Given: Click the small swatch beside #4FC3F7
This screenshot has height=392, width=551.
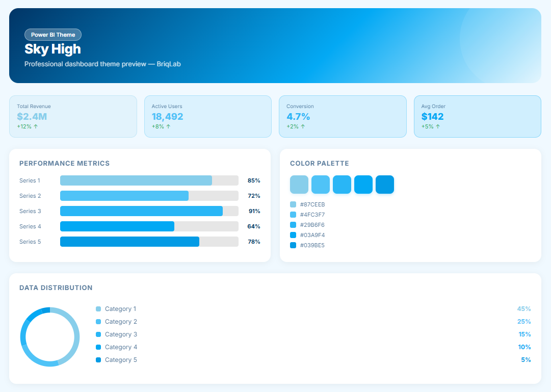Looking at the screenshot, I should pyautogui.click(x=293, y=215).
